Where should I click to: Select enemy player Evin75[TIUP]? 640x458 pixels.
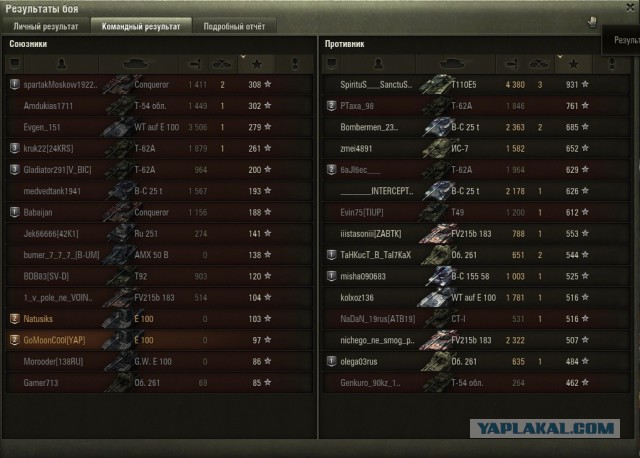[362, 212]
